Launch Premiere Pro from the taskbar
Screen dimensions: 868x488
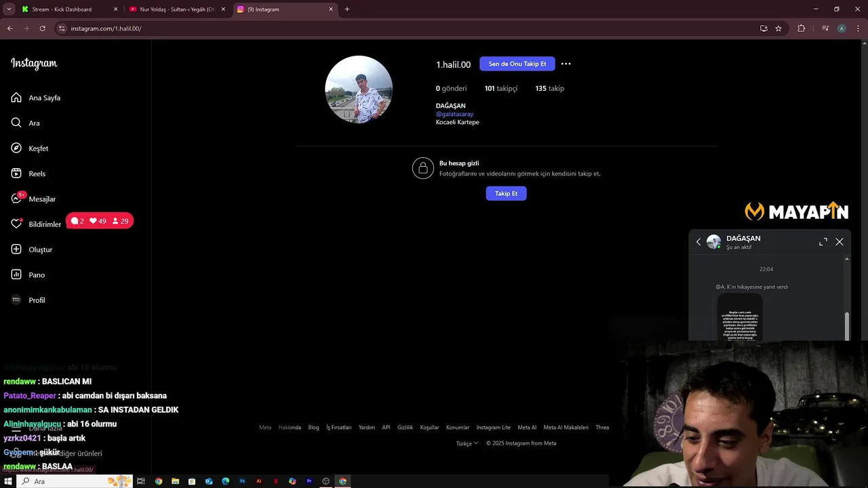pyautogui.click(x=309, y=481)
